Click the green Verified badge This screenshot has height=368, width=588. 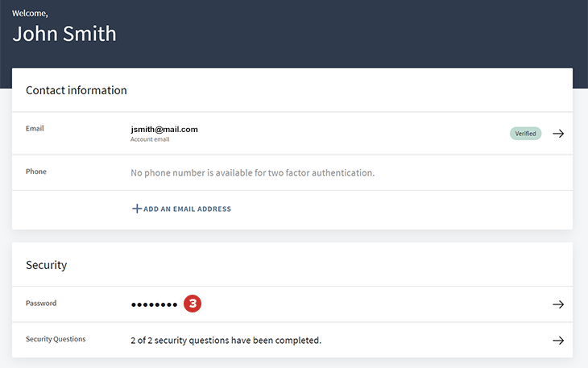tap(525, 134)
